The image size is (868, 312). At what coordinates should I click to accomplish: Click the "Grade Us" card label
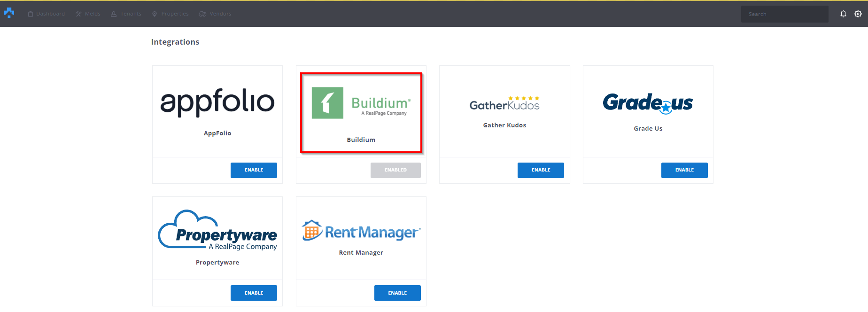648,129
